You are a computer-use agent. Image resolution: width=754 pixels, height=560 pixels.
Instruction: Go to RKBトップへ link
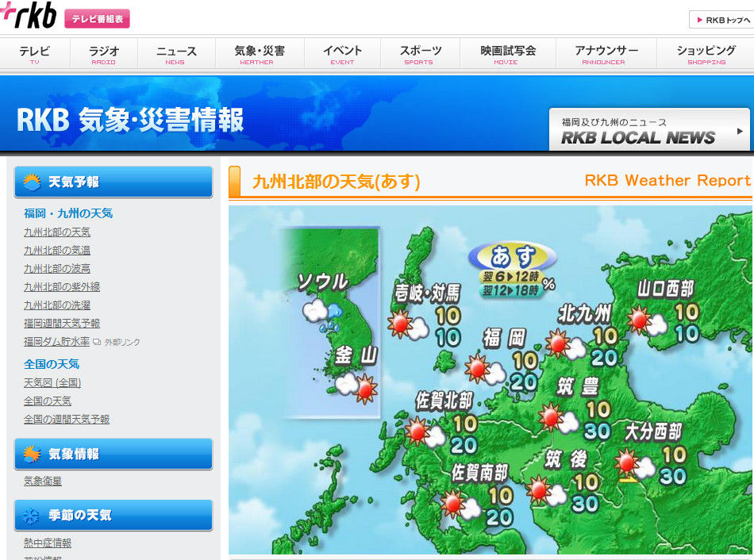click(723, 20)
